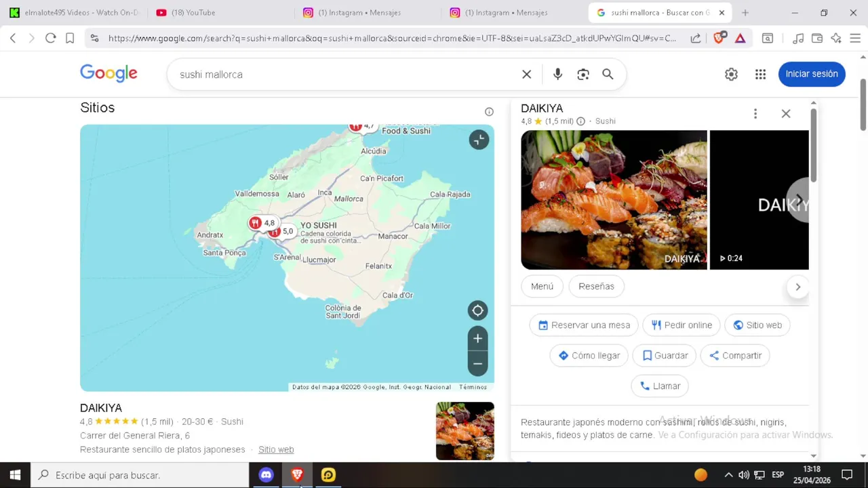
Task: Click in the sushi mallorca search field
Action: coord(346,75)
